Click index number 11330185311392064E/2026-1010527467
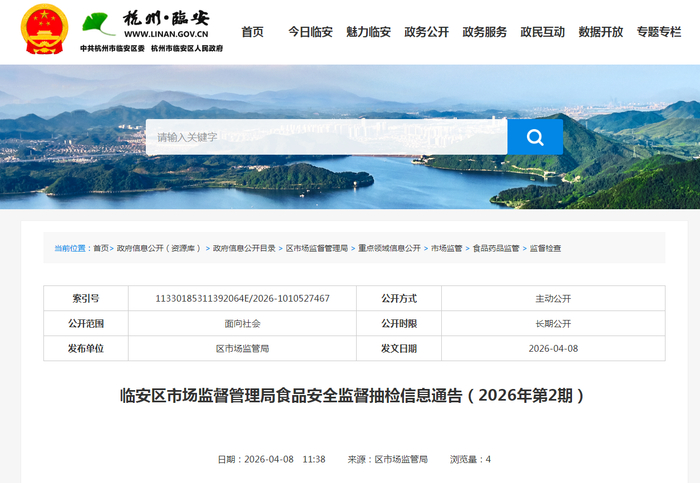This screenshot has height=483, width=700. coord(242,298)
